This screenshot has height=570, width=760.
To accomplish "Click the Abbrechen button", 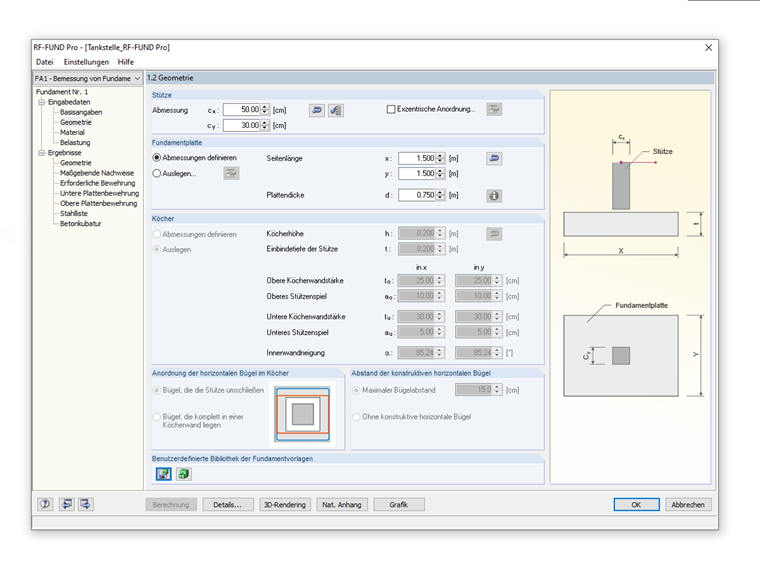I will [x=688, y=505].
